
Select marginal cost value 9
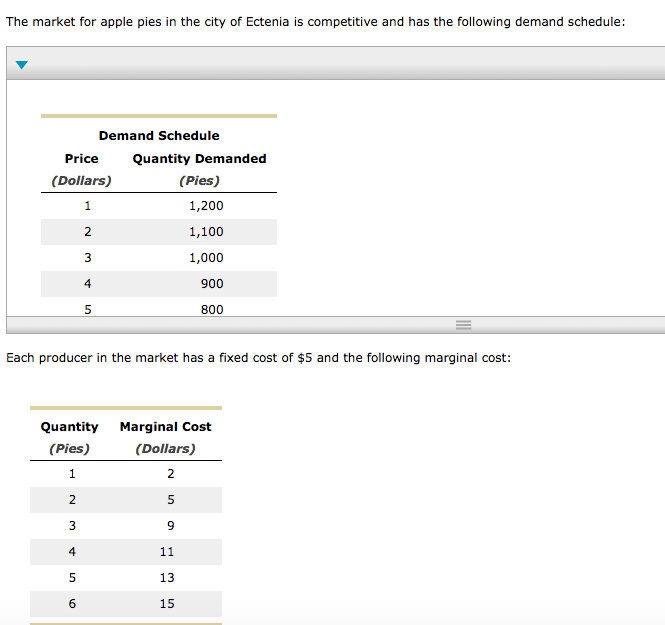[x=171, y=525]
